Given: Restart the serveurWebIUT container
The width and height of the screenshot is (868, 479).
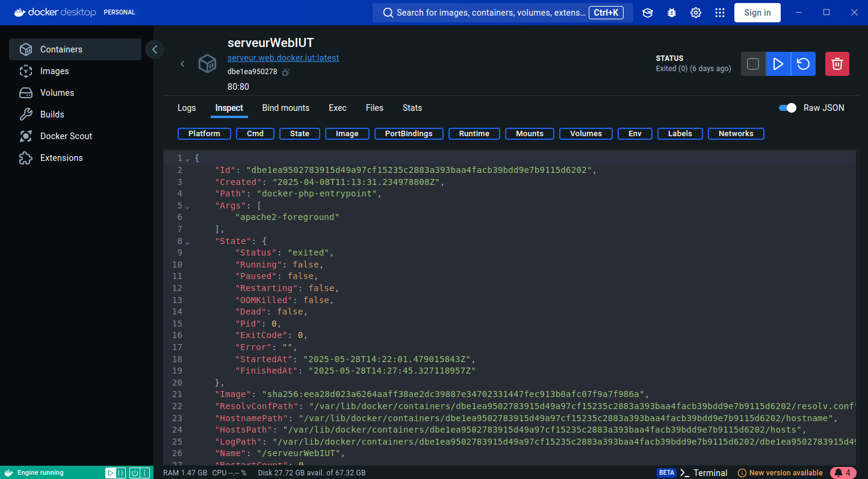Looking at the screenshot, I should (803, 64).
